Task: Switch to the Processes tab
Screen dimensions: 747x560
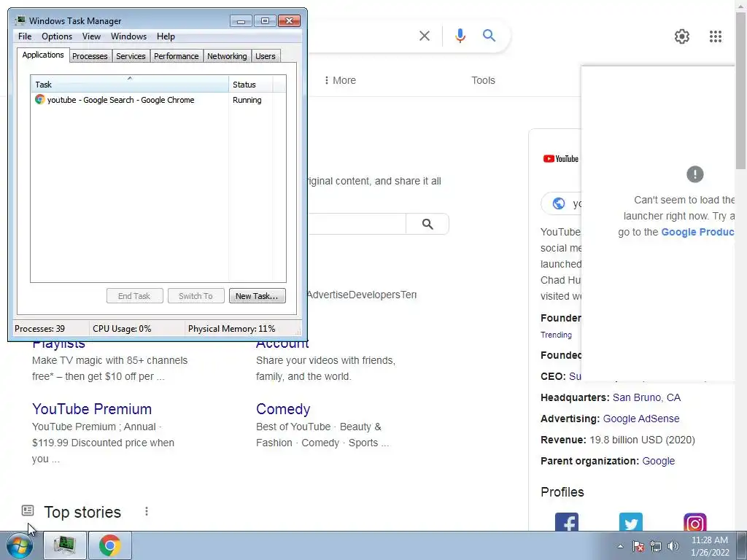Action: point(90,56)
